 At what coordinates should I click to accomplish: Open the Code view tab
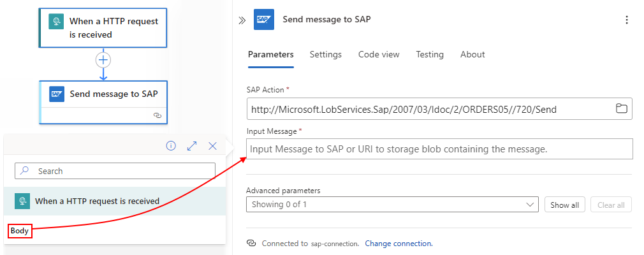(379, 55)
